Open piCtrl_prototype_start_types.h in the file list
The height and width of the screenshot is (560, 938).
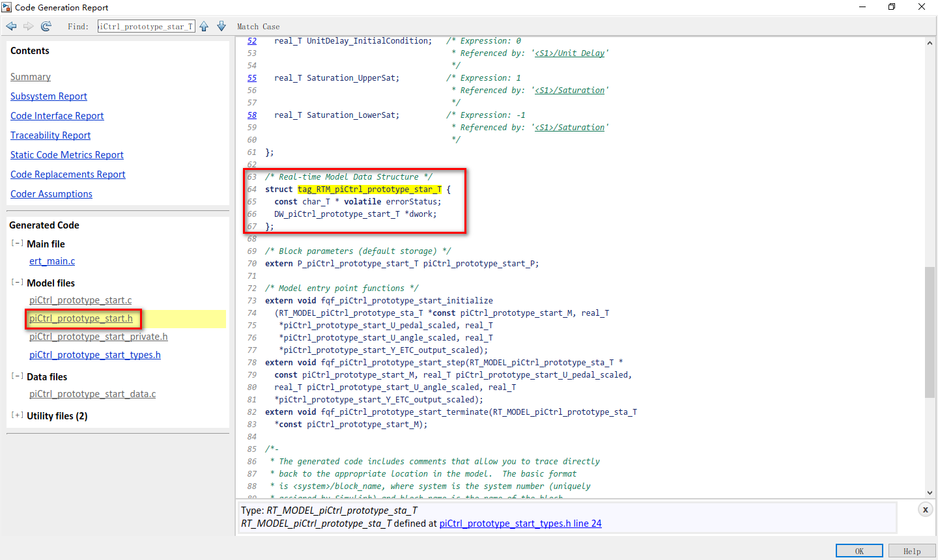[95, 355]
